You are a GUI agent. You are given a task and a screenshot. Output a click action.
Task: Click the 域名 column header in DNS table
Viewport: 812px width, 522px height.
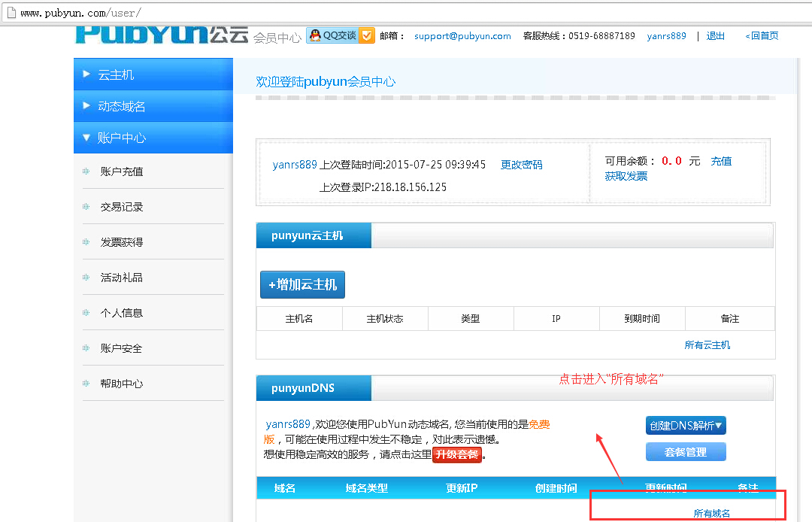[x=285, y=488]
